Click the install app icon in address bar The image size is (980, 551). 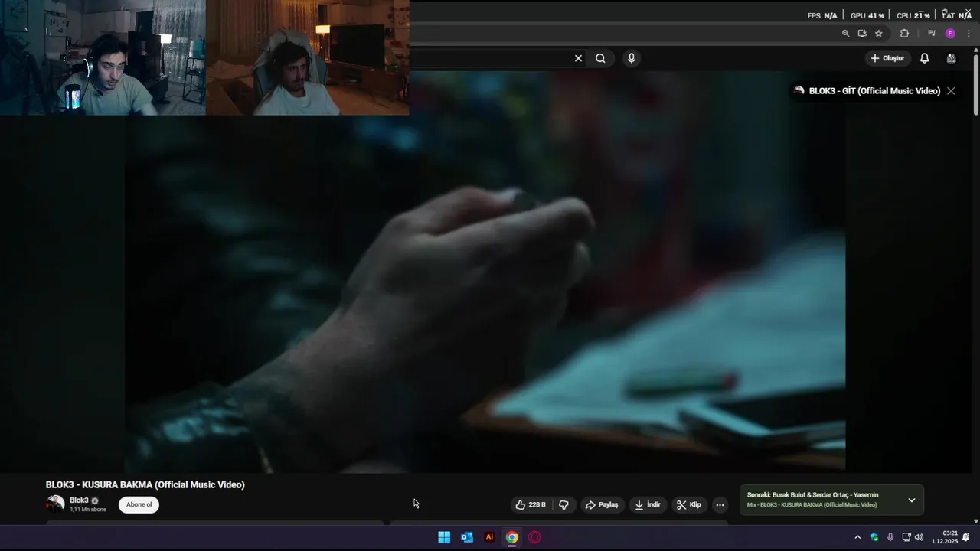862,34
